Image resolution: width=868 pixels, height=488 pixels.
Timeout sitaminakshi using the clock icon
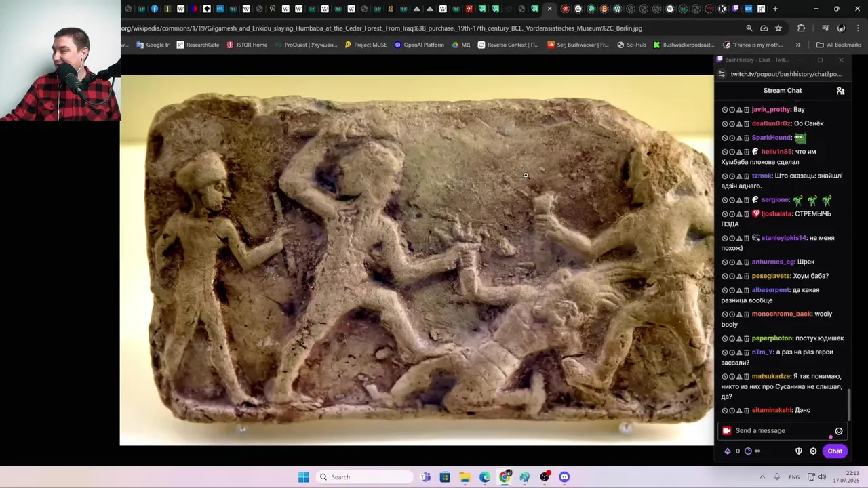tap(732, 411)
